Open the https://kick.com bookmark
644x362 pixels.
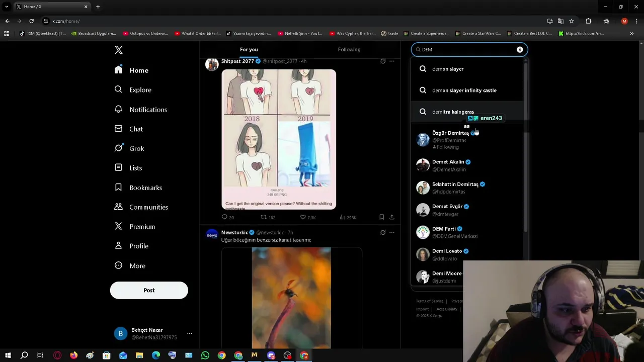(x=581, y=34)
